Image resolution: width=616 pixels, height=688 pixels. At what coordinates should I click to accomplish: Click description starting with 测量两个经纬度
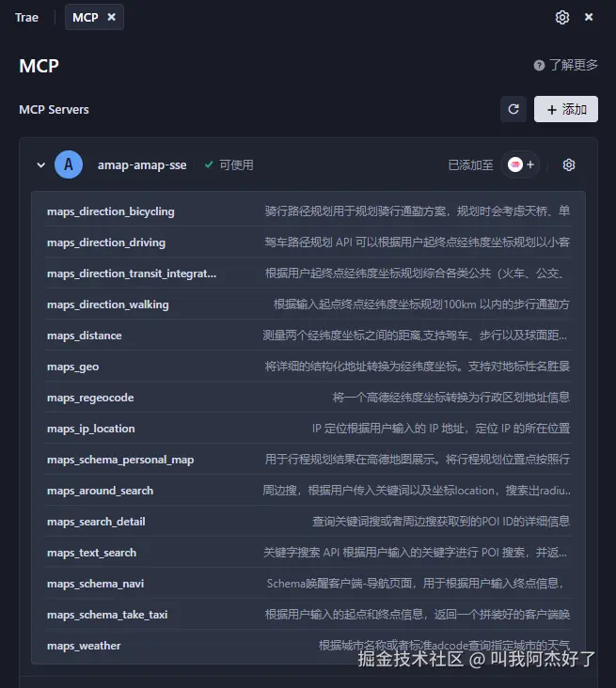(415, 336)
